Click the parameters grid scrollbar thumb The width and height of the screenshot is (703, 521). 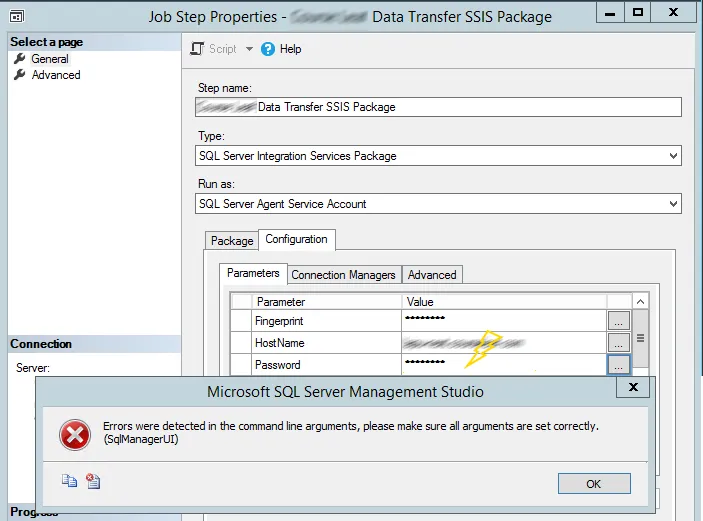pyautogui.click(x=640, y=339)
